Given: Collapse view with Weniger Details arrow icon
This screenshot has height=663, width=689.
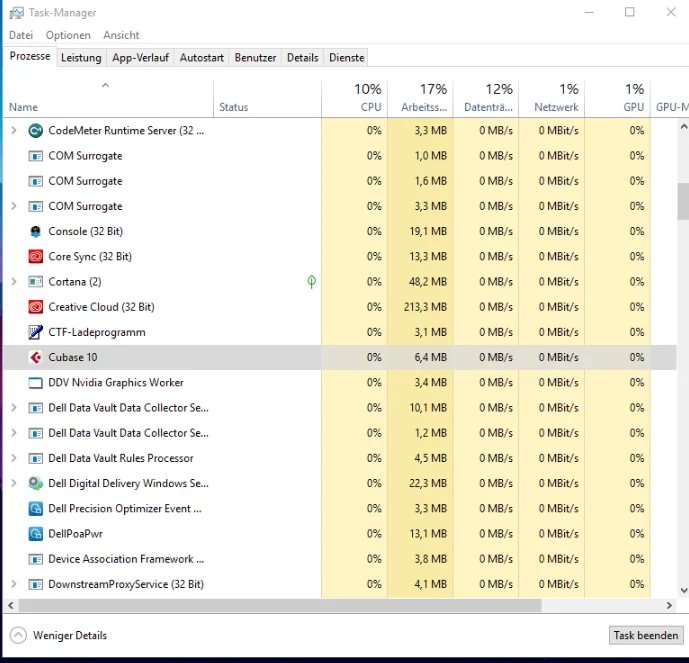Looking at the screenshot, I should (x=18, y=635).
